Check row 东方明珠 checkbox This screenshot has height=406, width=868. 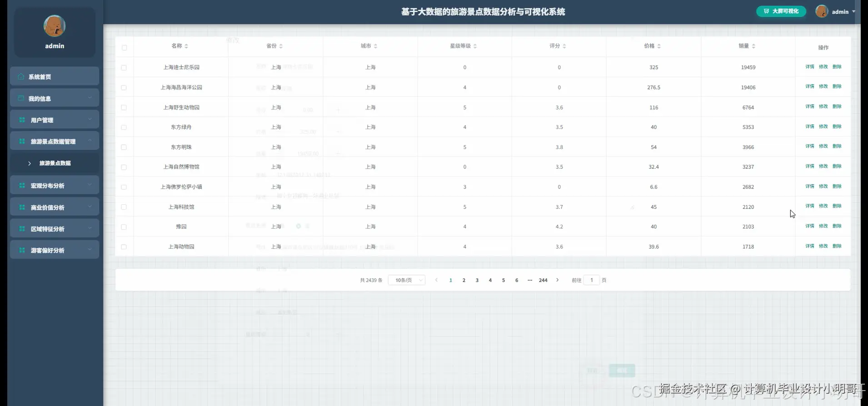[x=124, y=147]
